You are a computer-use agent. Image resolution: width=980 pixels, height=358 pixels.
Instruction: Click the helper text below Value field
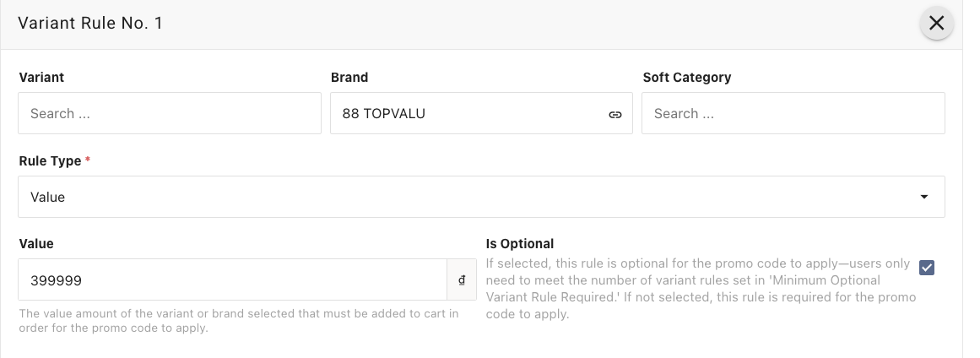pos(239,321)
